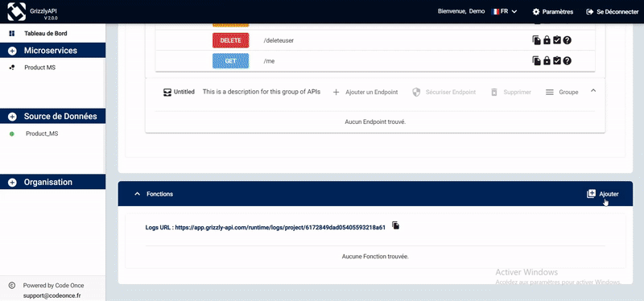Go to Tableau de Bord
Image resolution: width=644 pixels, height=301 pixels.
click(45, 33)
